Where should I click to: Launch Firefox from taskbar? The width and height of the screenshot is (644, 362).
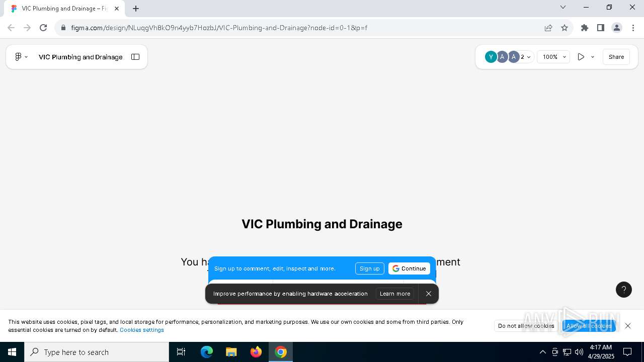tap(256, 352)
